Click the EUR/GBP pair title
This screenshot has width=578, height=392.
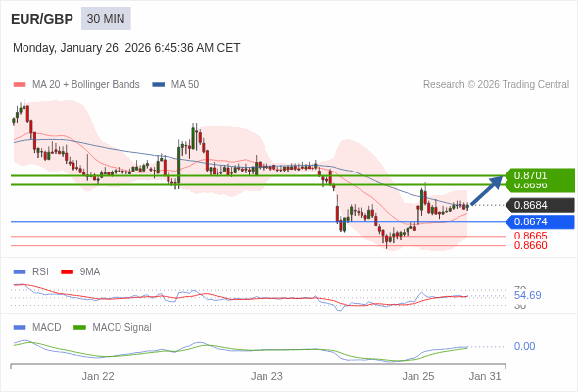pyautogui.click(x=42, y=19)
